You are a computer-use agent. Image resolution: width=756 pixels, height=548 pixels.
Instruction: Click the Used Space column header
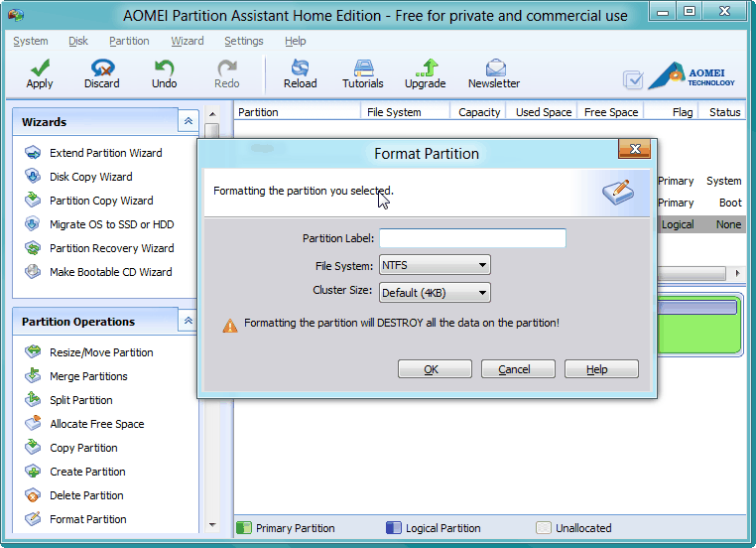[x=542, y=112]
